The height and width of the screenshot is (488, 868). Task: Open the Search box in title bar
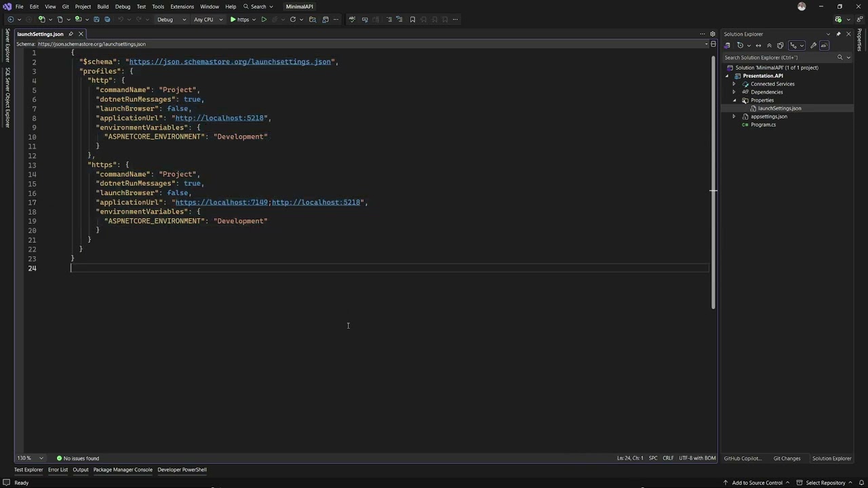[x=258, y=7]
